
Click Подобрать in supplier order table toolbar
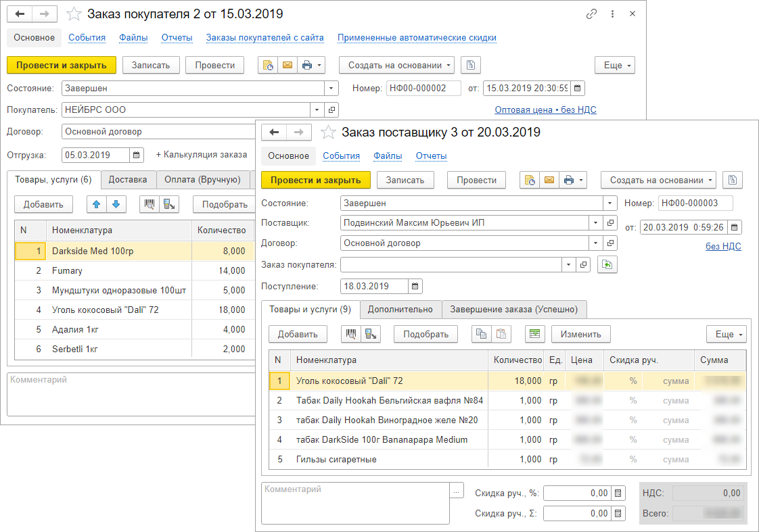coord(426,334)
